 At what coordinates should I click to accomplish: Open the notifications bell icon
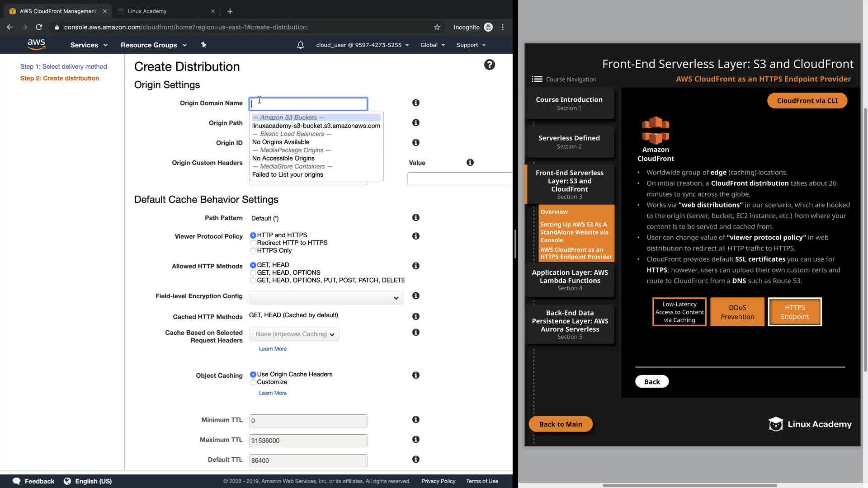pos(300,45)
